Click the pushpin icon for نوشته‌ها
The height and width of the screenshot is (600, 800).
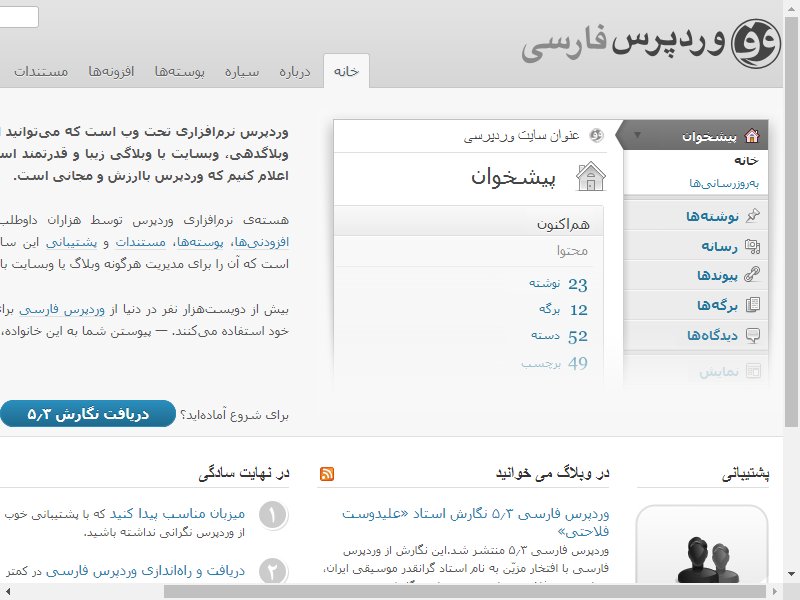coord(753,216)
